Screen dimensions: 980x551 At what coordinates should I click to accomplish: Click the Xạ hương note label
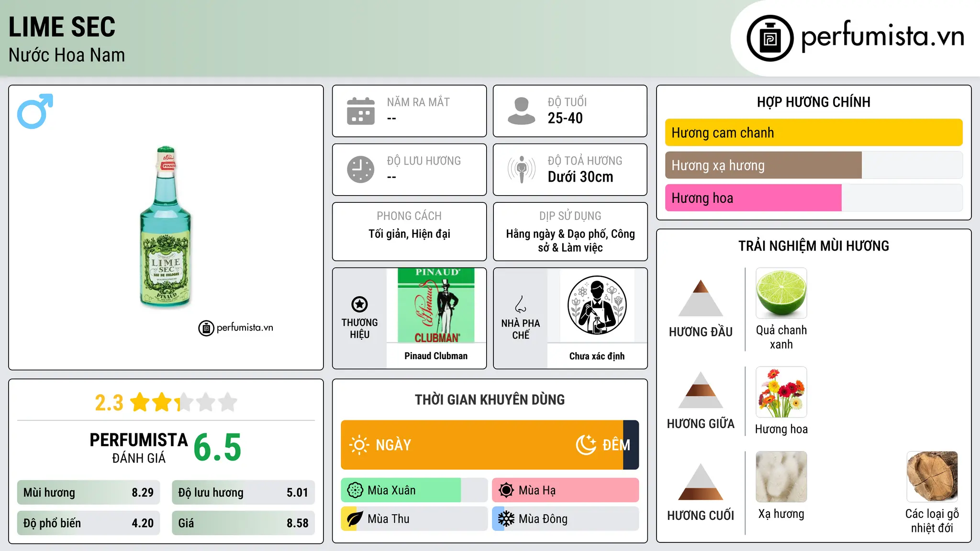[781, 514]
